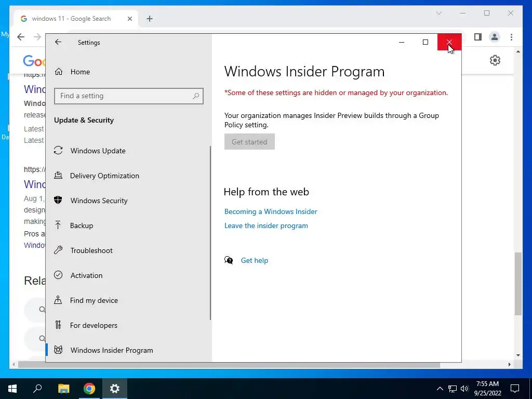532x399 pixels.
Task: Close the Settings window
Action: click(449, 42)
